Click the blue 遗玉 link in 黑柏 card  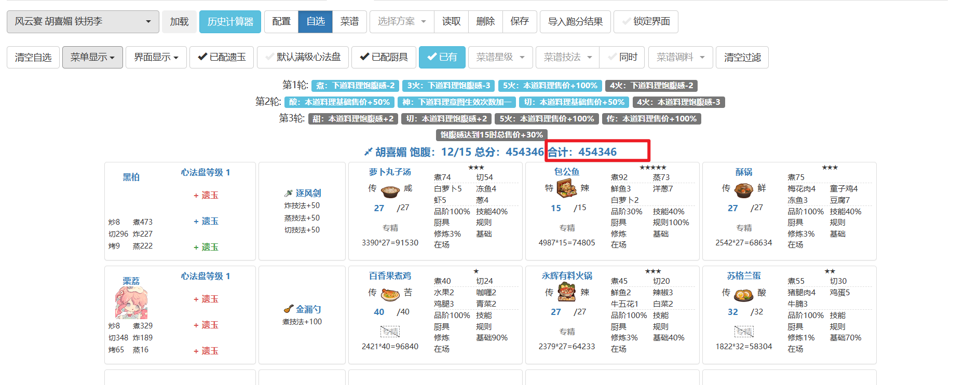click(x=206, y=221)
